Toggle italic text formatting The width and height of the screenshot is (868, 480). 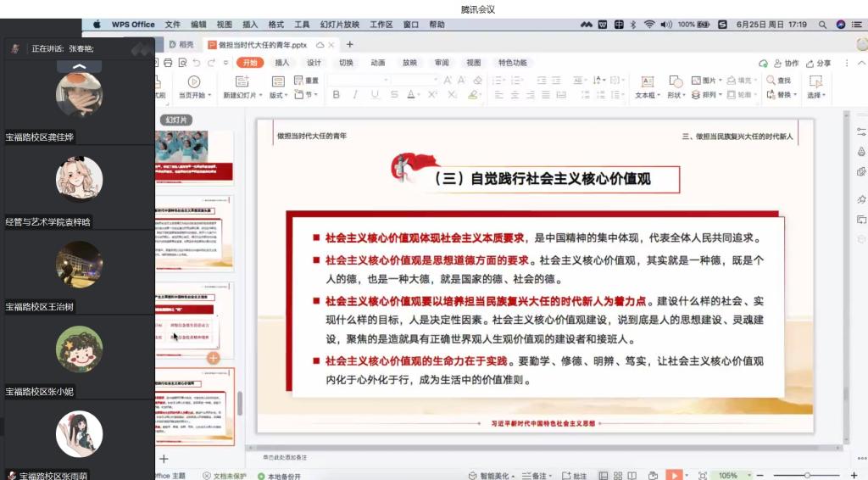click(x=354, y=95)
